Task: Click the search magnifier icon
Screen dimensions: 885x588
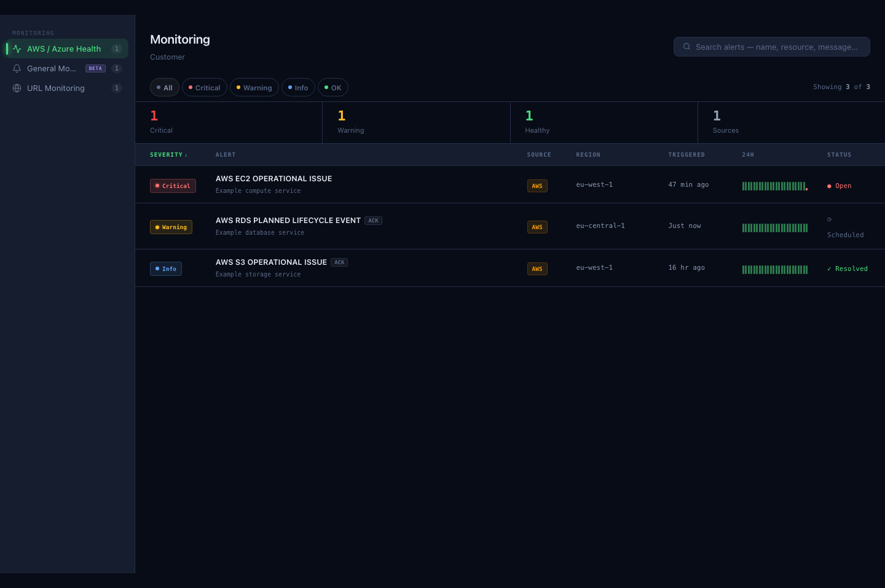Action: coord(687,47)
